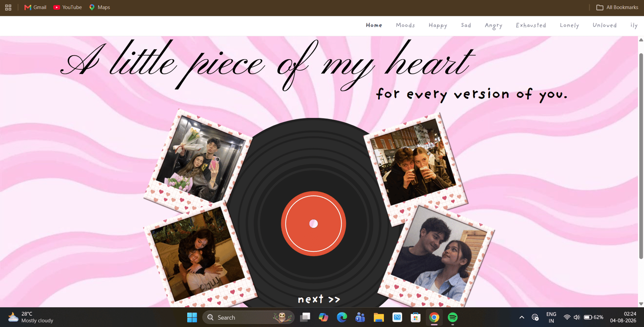Switch to Google Chrome on the taskbar

tap(434, 318)
